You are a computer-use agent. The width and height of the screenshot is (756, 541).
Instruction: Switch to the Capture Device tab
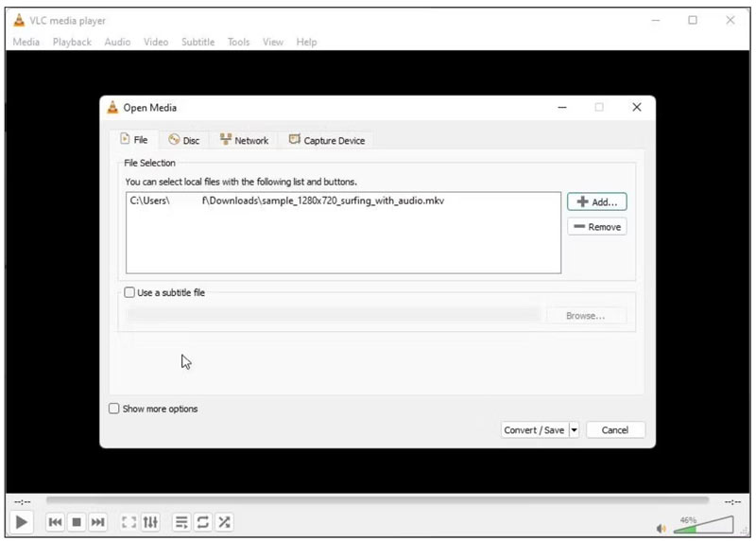click(x=327, y=140)
